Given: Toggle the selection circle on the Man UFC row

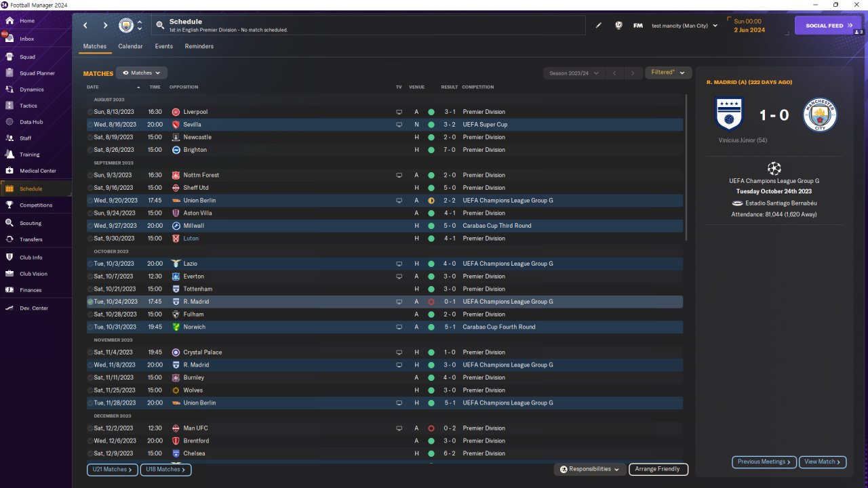Looking at the screenshot, I should click(90, 428).
